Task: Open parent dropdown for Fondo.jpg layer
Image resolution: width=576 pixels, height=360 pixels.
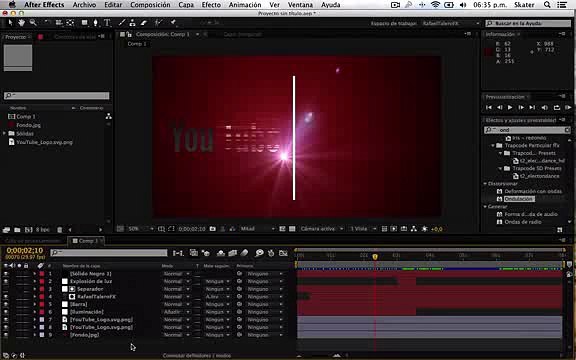Action: [264, 335]
